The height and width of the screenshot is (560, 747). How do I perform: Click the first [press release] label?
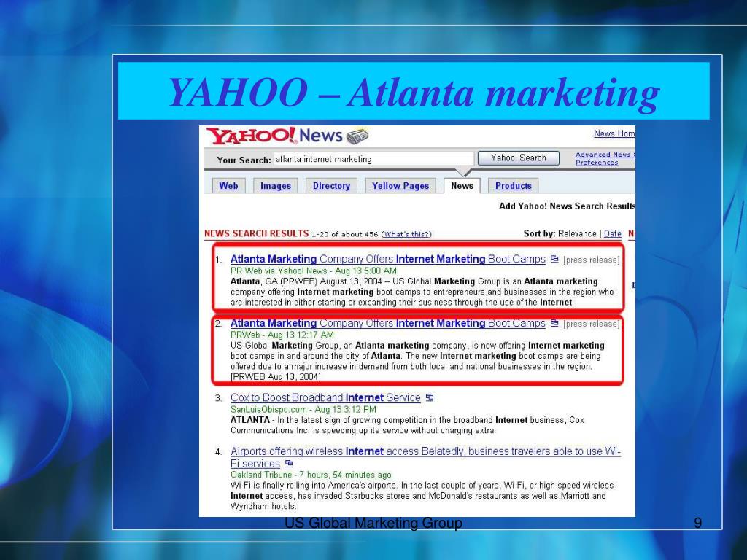coord(591,260)
